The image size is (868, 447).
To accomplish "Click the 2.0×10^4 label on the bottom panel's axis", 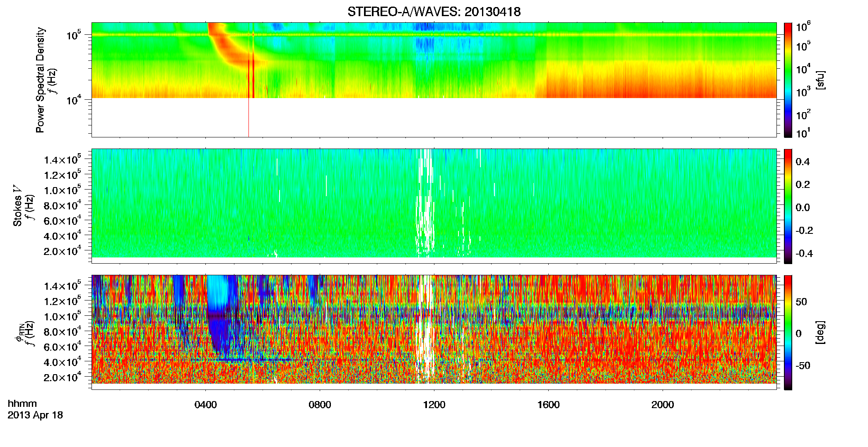I will pos(63,377).
